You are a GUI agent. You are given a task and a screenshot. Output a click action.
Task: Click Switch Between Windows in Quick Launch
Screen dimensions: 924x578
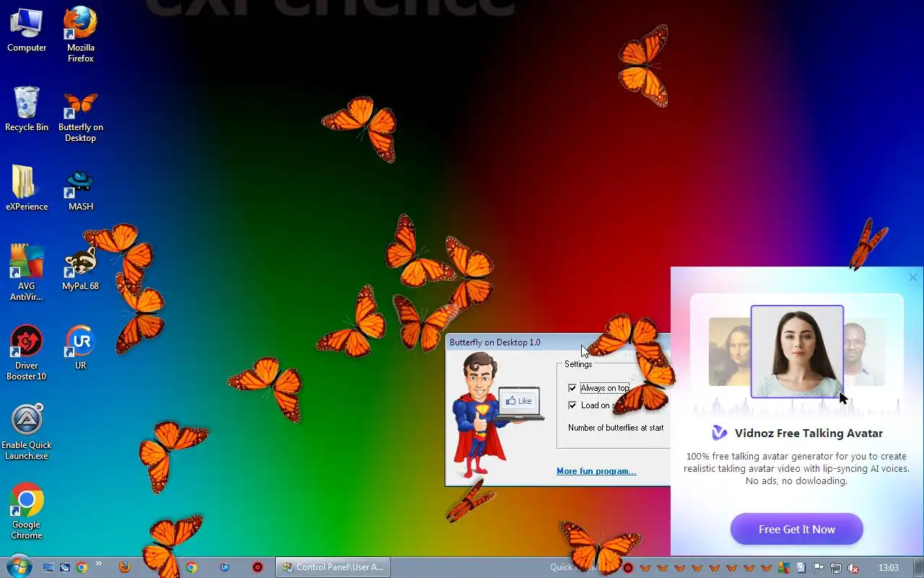pyautogui.click(x=65, y=567)
